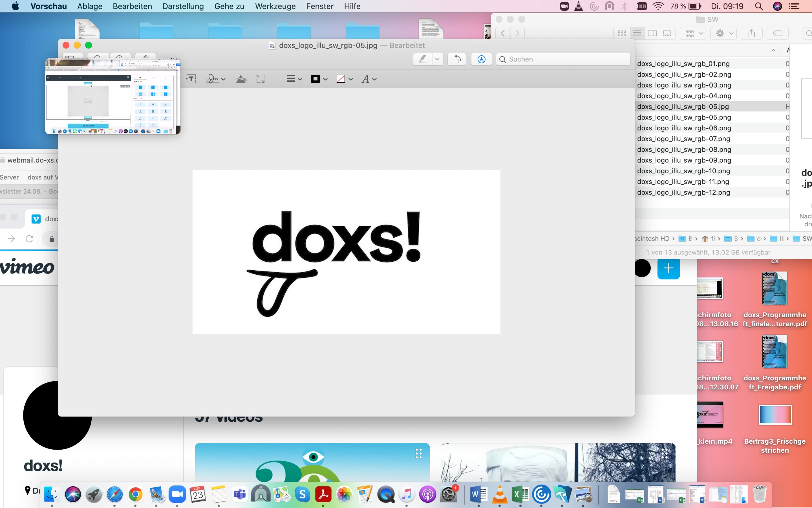Open Adobe Acrobat in the Dock
Viewport: 812px width, 508px height.
(323, 494)
